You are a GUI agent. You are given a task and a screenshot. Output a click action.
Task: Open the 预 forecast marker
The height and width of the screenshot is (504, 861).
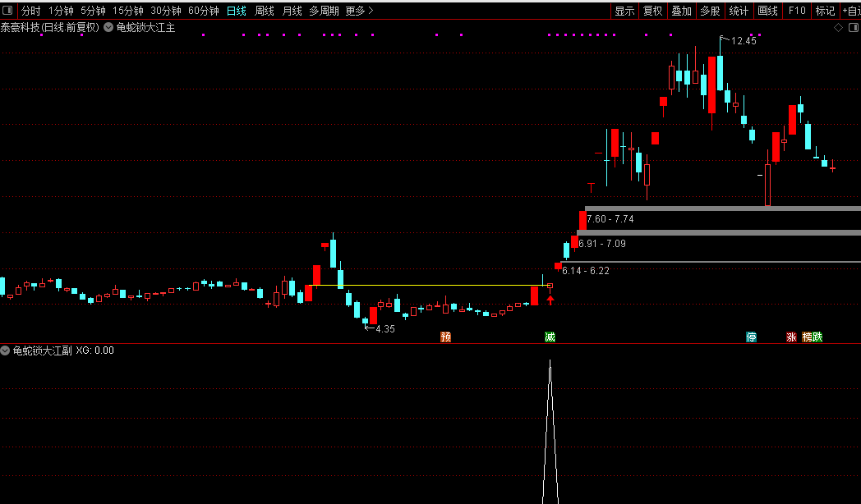[446, 337]
